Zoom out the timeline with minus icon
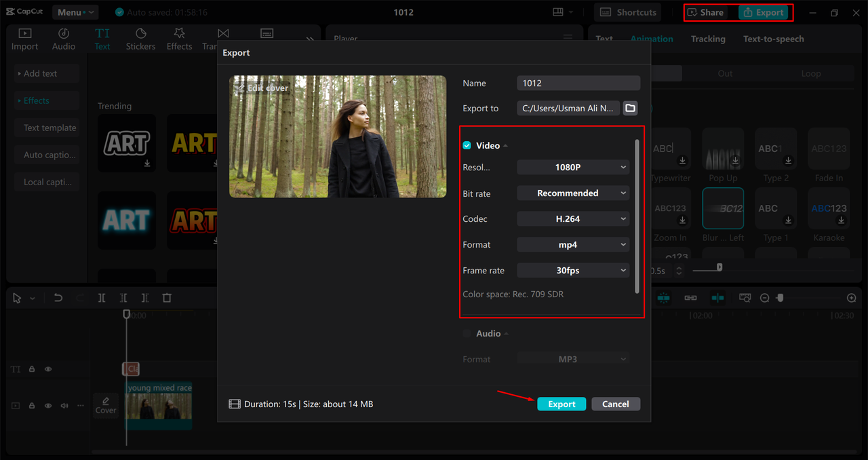 pyautogui.click(x=764, y=298)
